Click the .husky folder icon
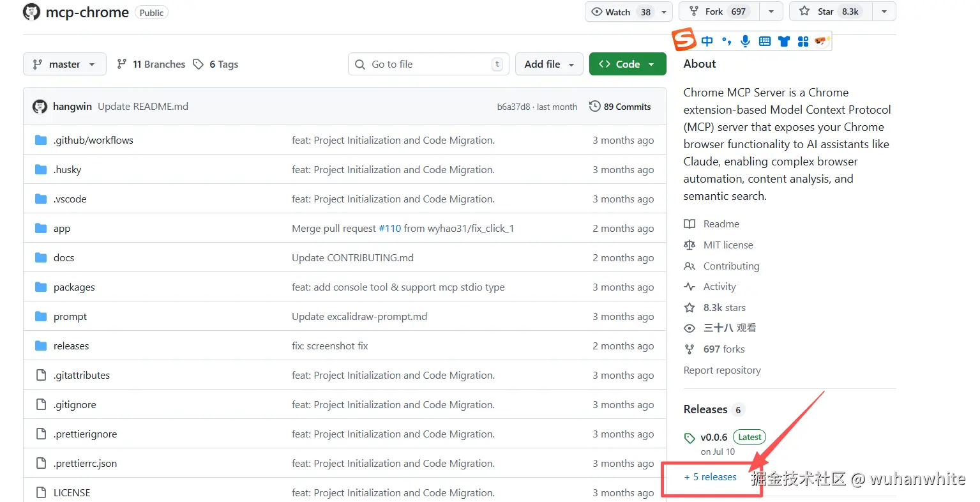The height and width of the screenshot is (502, 980). [x=41, y=169]
